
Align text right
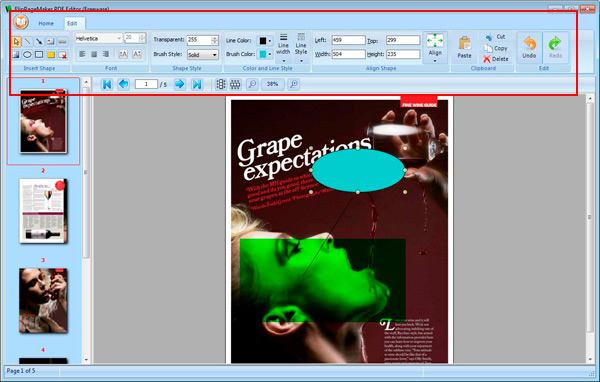coord(106,54)
